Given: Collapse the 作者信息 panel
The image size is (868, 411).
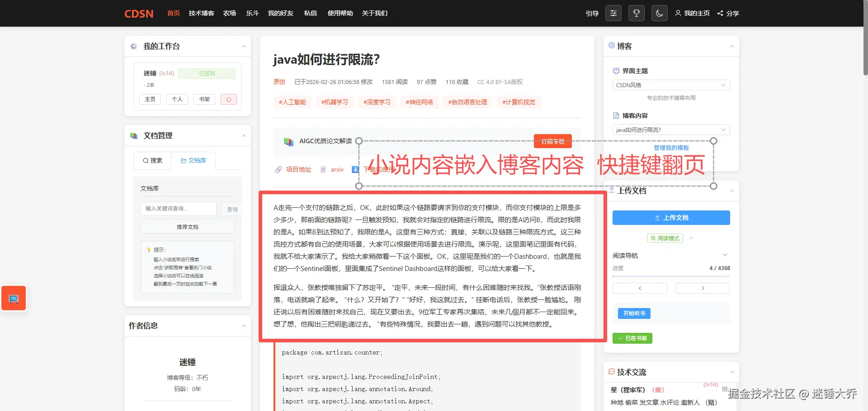Looking at the screenshot, I should [x=244, y=326].
